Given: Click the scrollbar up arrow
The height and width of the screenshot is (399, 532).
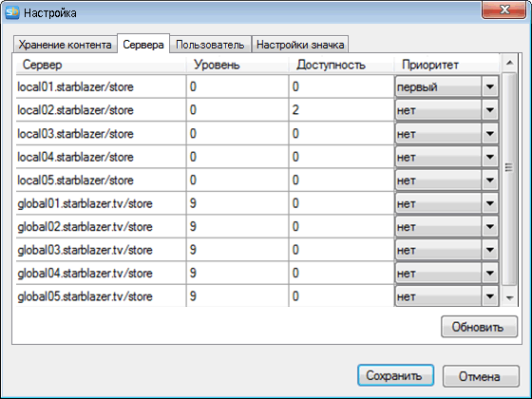Looking at the screenshot, I should click(509, 63).
